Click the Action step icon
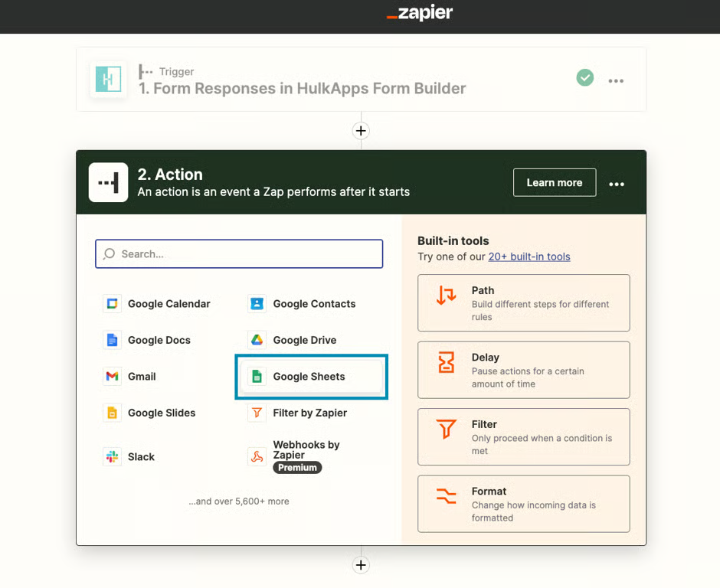 tap(108, 182)
